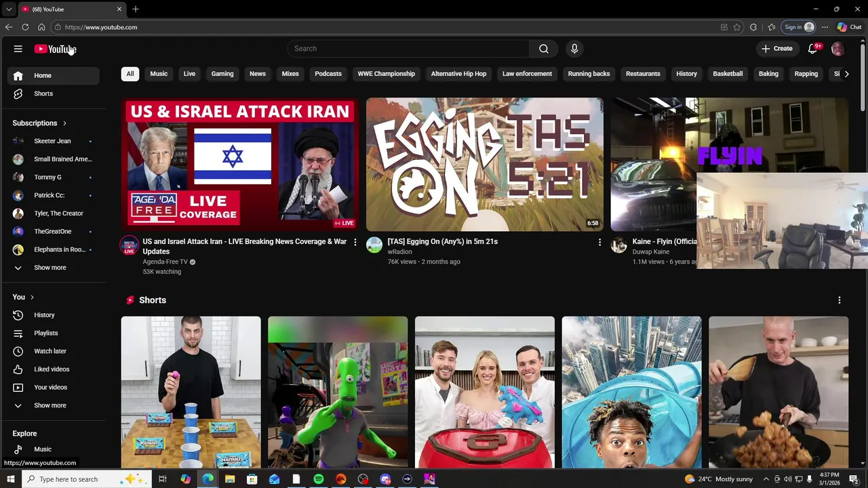Viewport: 868px width, 488px height.
Task: Open the account avatar menu
Action: pyautogui.click(x=837, y=49)
